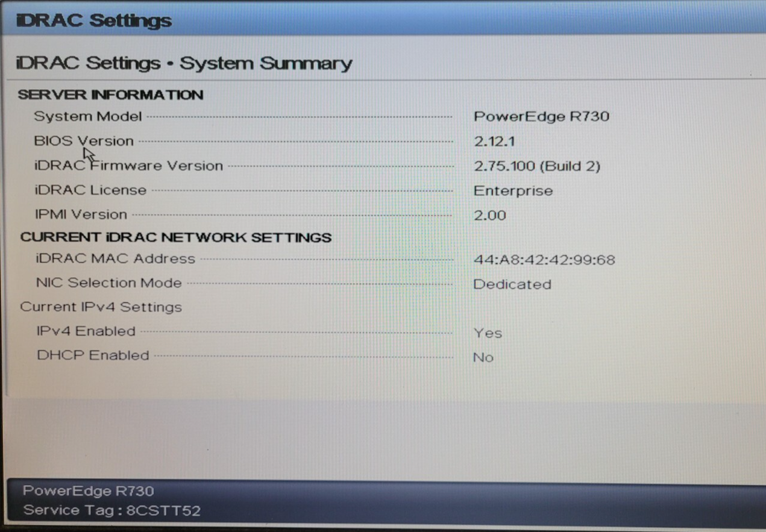Viewport: 766px width, 532px height.
Task: Select the NIC Selection Mode label
Action: coord(109,283)
